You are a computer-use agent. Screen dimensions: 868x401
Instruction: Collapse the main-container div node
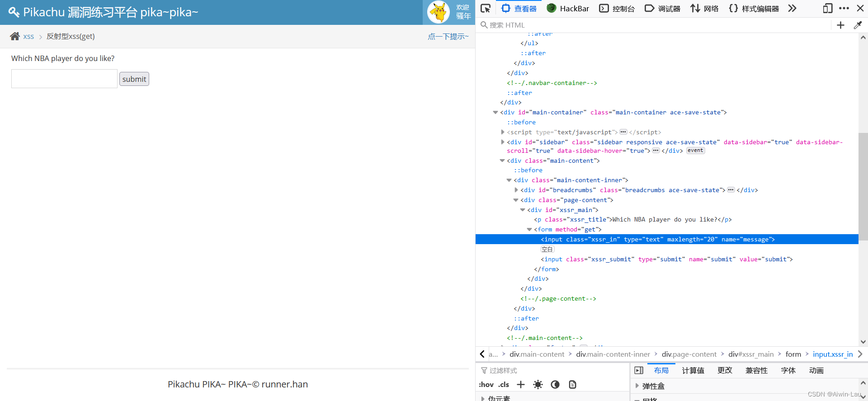point(495,113)
